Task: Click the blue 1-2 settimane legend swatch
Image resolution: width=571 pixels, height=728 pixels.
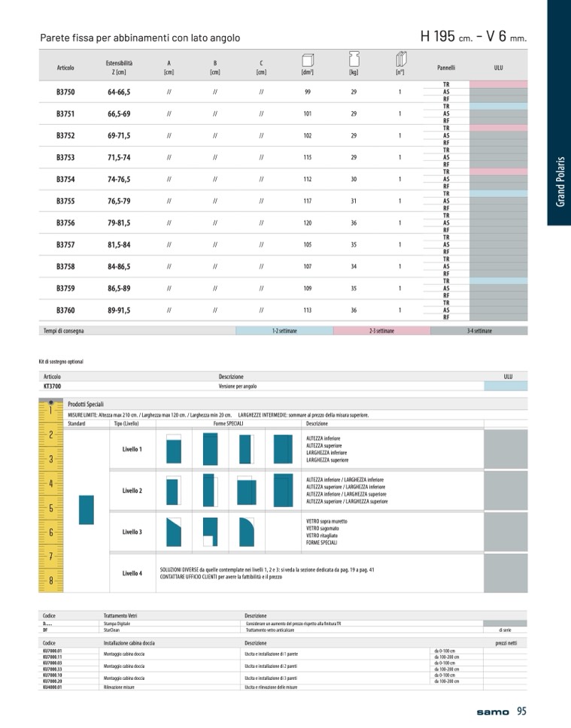Action: 284,330
